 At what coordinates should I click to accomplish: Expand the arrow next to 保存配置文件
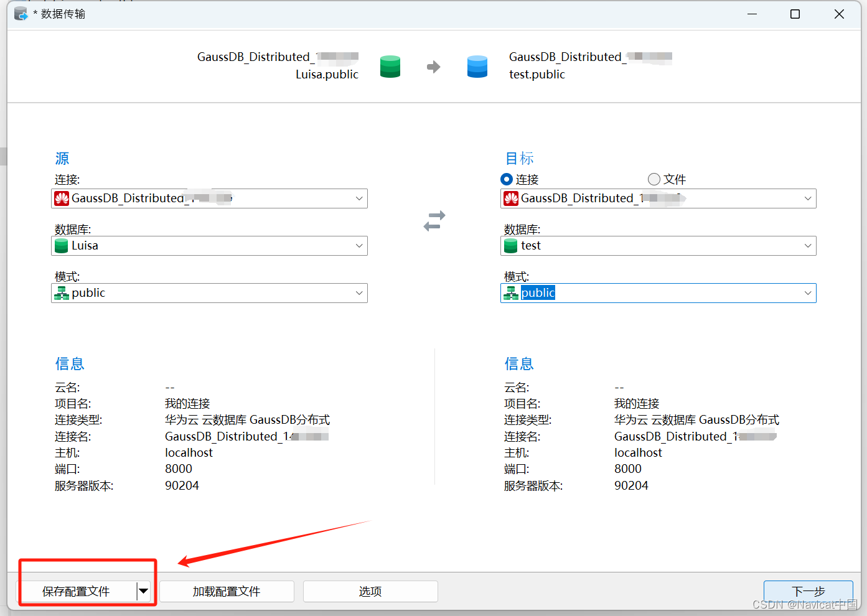[x=144, y=591]
